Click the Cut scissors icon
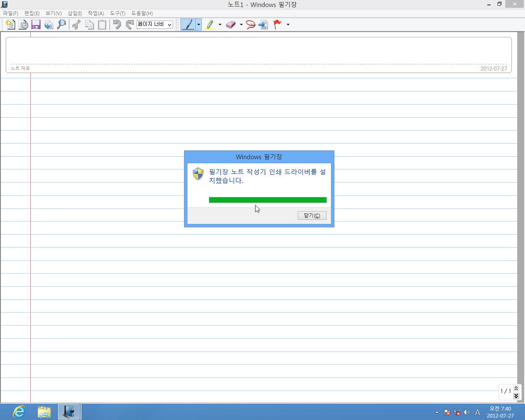The width and height of the screenshot is (525, 420). click(x=76, y=25)
